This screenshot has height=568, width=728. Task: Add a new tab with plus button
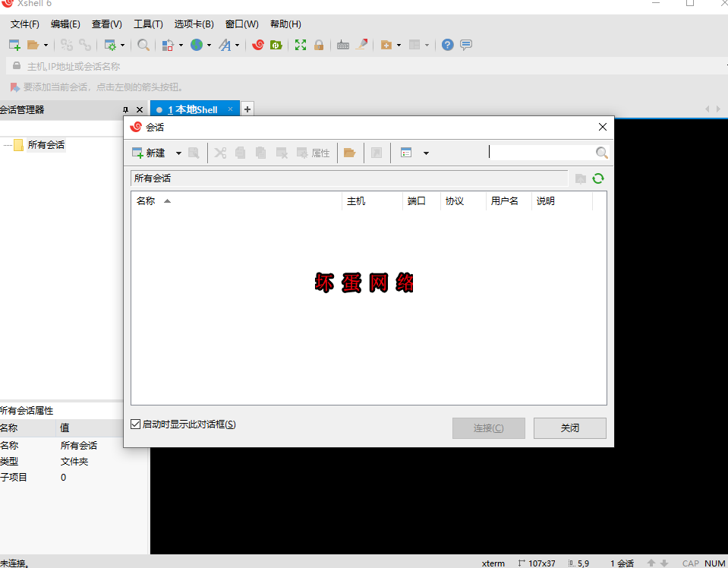tap(247, 109)
